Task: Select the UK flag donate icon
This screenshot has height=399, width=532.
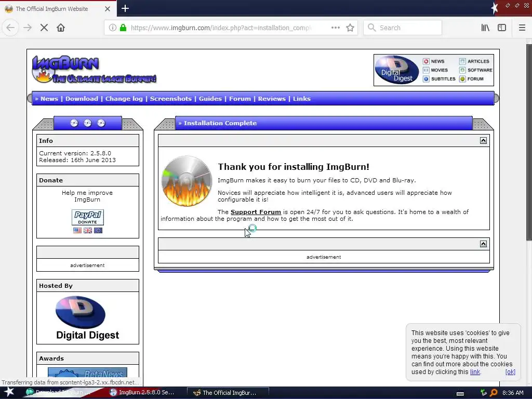Action: click(87, 230)
